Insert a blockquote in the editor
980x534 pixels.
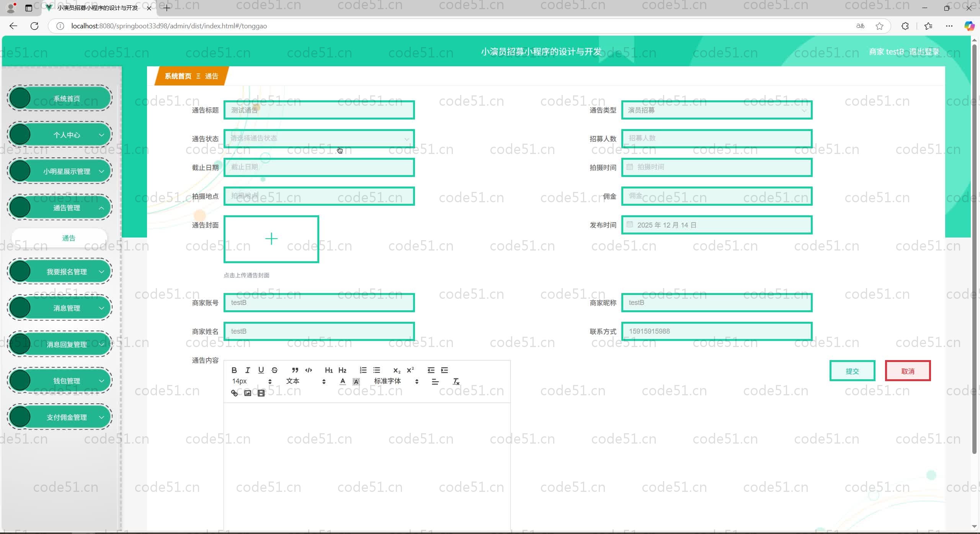pyautogui.click(x=295, y=370)
